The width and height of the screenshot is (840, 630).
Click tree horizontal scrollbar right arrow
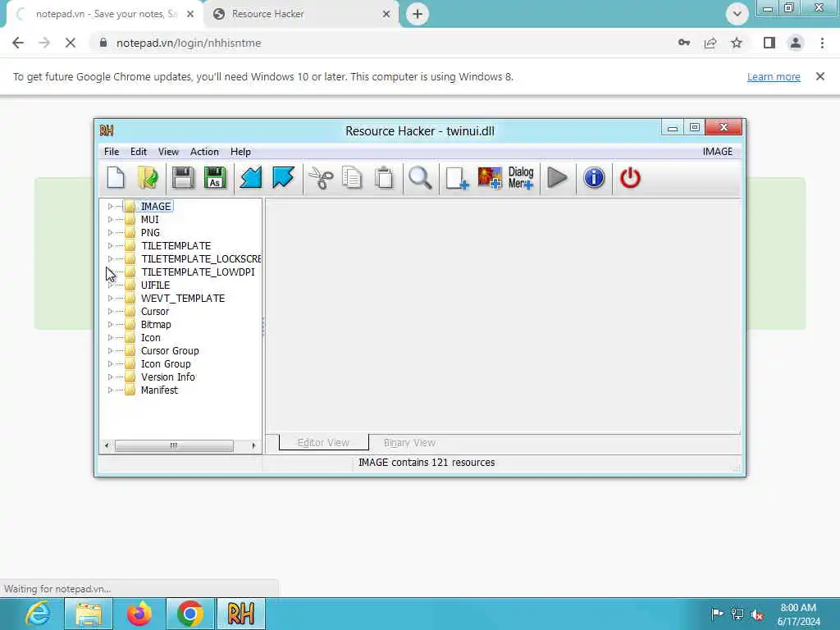point(253,445)
